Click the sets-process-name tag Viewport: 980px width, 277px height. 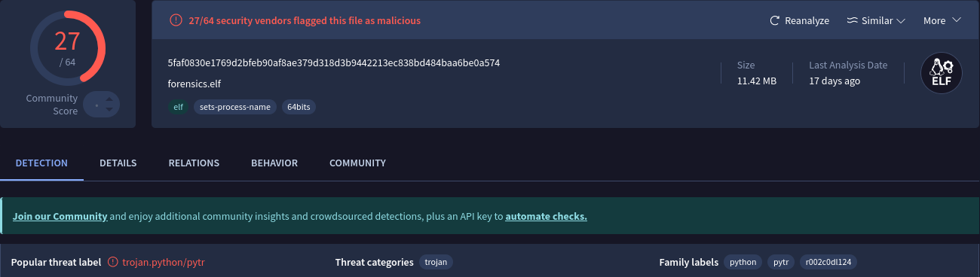coord(235,107)
